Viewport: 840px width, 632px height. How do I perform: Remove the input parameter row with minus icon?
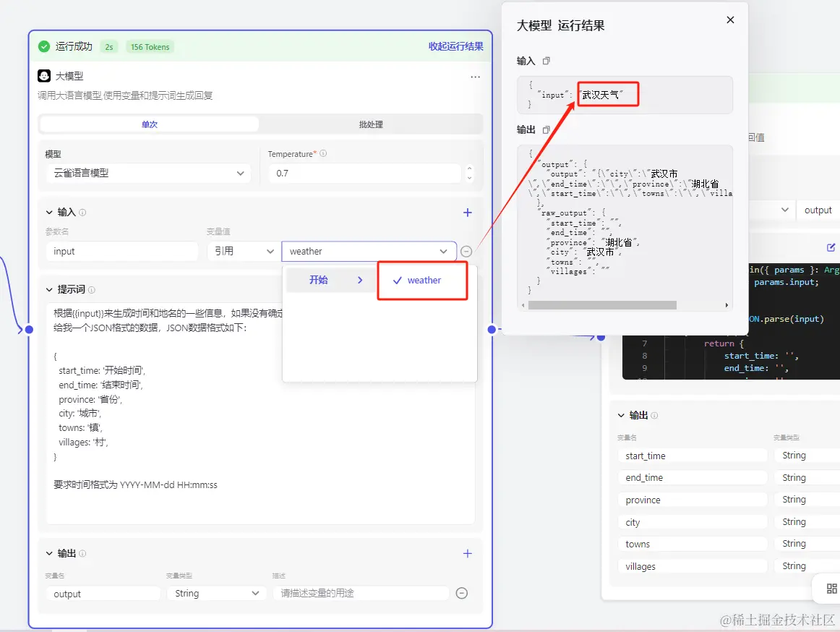point(466,251)
